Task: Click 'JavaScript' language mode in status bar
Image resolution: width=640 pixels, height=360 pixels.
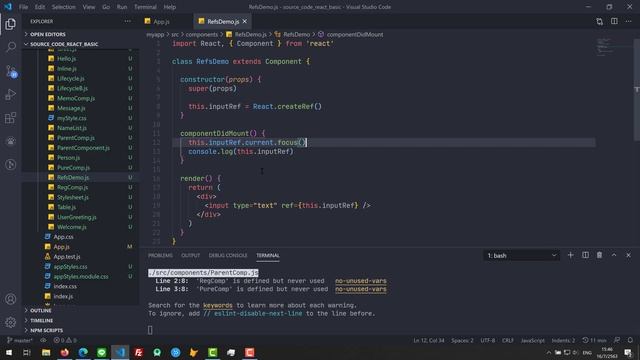Action: 533,340
